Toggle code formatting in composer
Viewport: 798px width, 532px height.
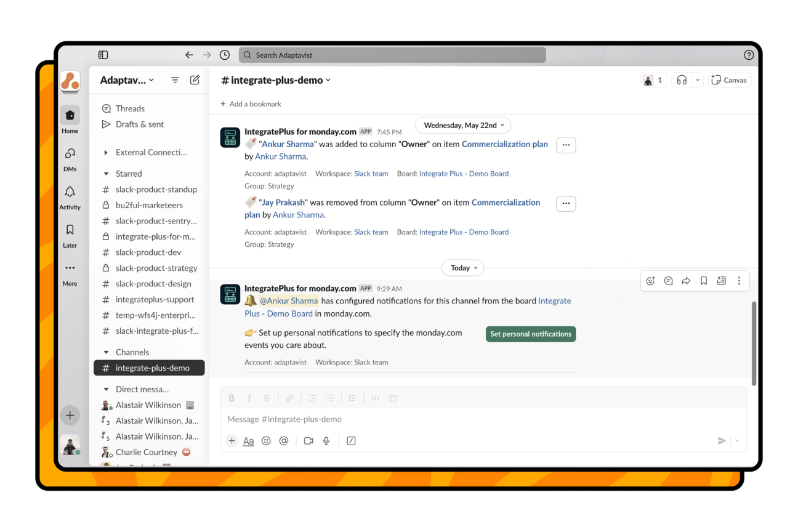[x=375, y=398]
